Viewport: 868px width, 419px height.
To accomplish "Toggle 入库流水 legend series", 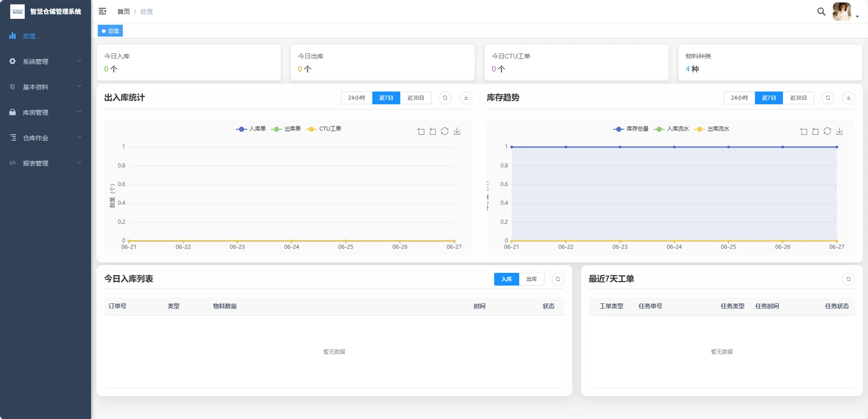I will click(x=671, y=129).
